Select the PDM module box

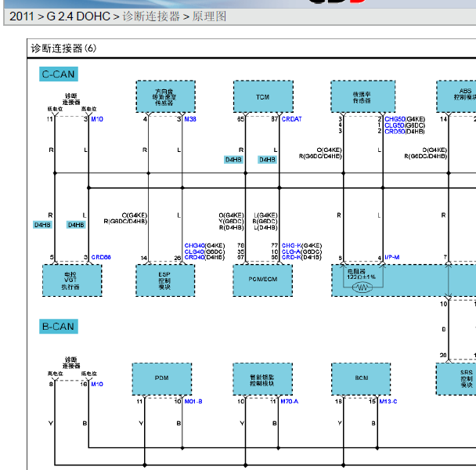click(162, 379)
